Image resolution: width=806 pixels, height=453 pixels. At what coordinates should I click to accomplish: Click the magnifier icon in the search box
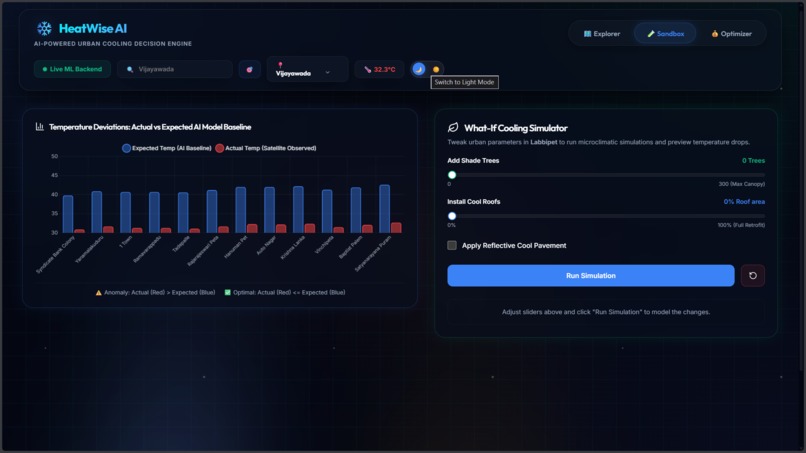coord(130,69)
